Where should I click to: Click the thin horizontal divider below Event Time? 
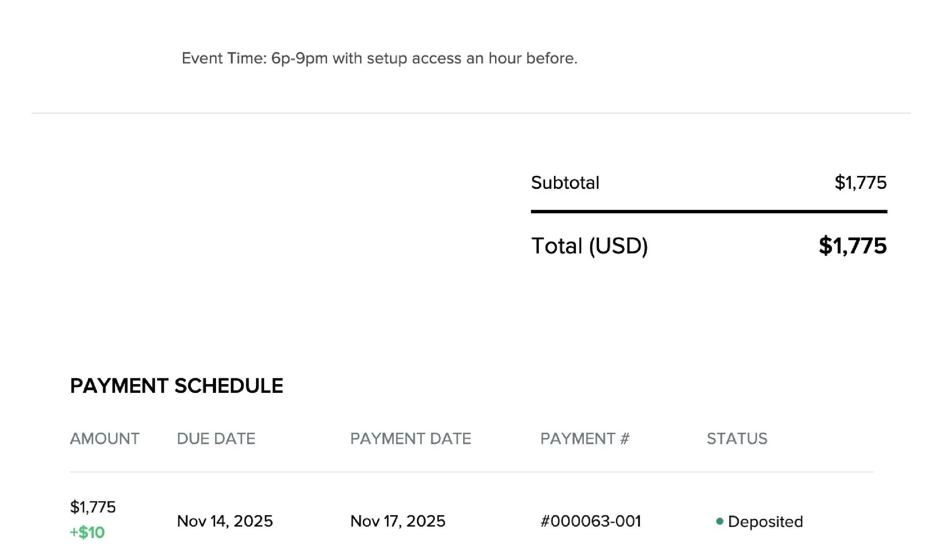(x=471, y=113)
